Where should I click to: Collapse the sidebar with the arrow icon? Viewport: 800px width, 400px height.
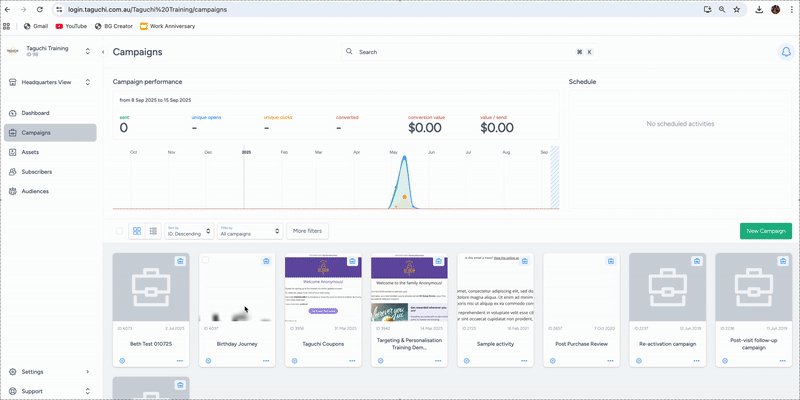104,52
